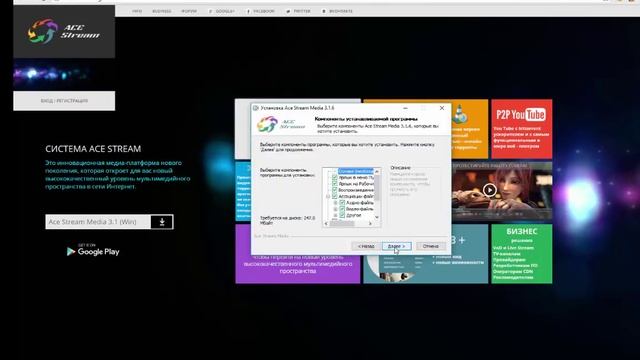Click the '< Назад' button in the installer
Viewport: 640px width, 360px height.
click(366, 246)
